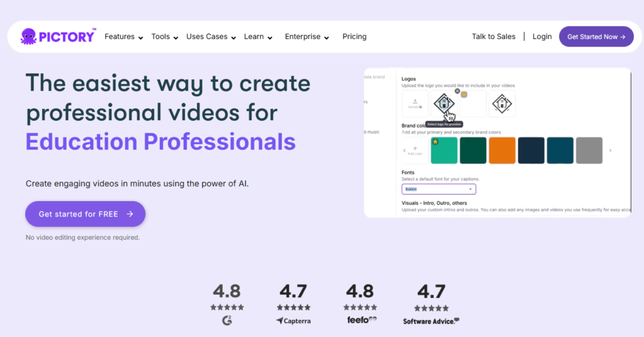Expand the Features menu
644x337 pixels.
tap(124, 36)
